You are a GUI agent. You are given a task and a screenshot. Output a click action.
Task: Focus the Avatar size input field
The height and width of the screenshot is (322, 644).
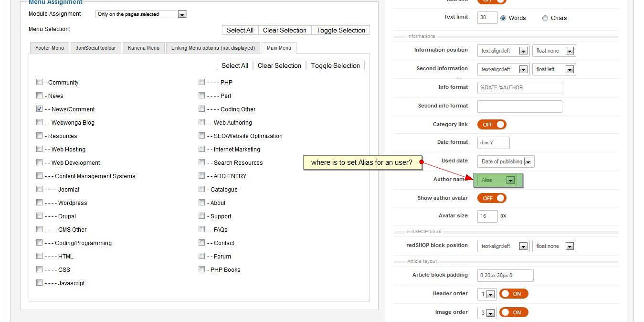487,216
